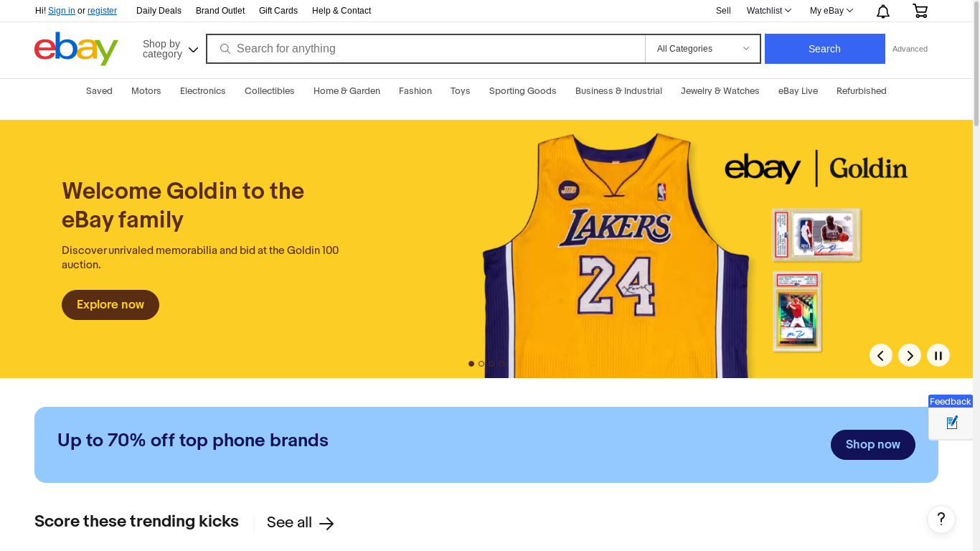The image size is (980, 551).
Task: Click the Lakers 24 jersey image
Action: pyautogui.click(x=615, y=255)
